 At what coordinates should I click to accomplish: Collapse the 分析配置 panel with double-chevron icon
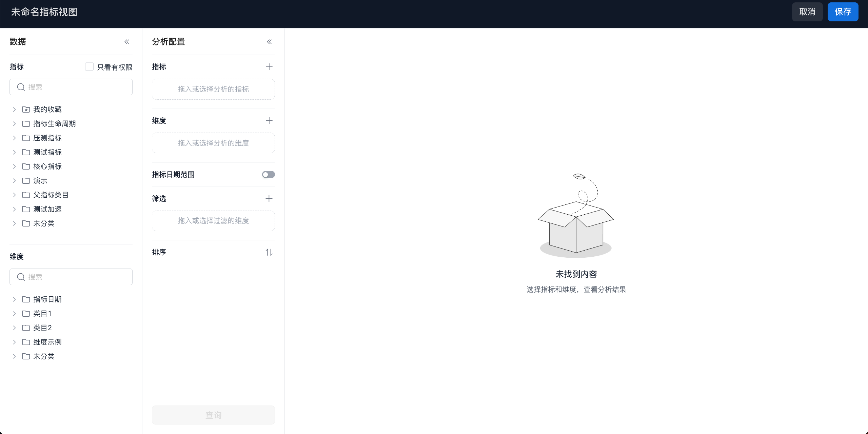tap(269, 42)
